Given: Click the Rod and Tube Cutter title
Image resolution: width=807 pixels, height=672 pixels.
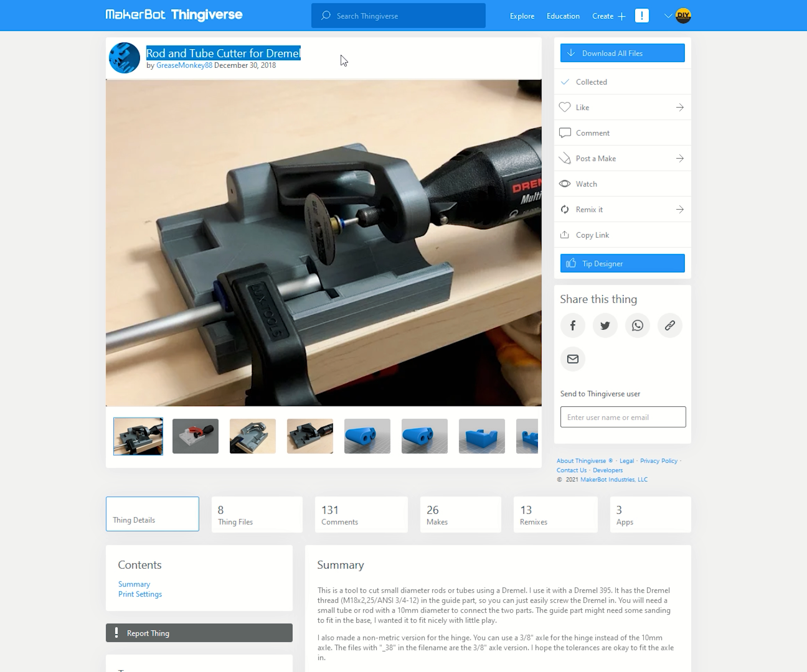Looking at the screenshot, I should point(224,53).
